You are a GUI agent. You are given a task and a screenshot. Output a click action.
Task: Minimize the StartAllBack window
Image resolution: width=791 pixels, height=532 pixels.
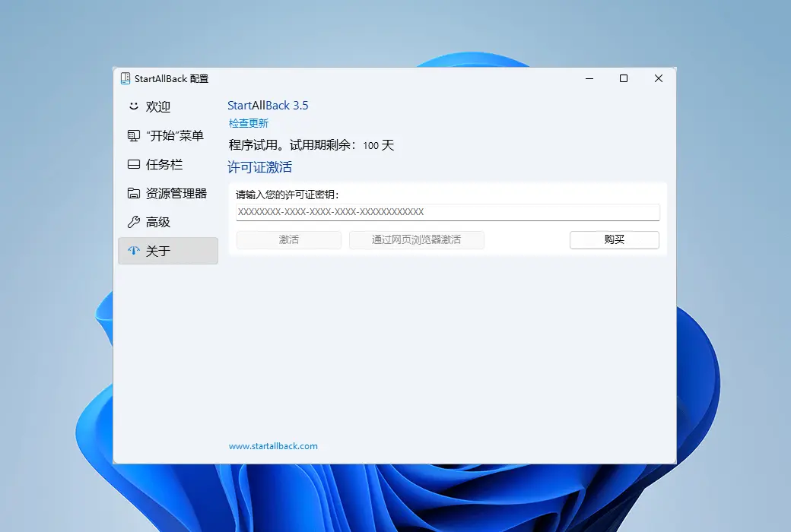[x=589, y=78]
